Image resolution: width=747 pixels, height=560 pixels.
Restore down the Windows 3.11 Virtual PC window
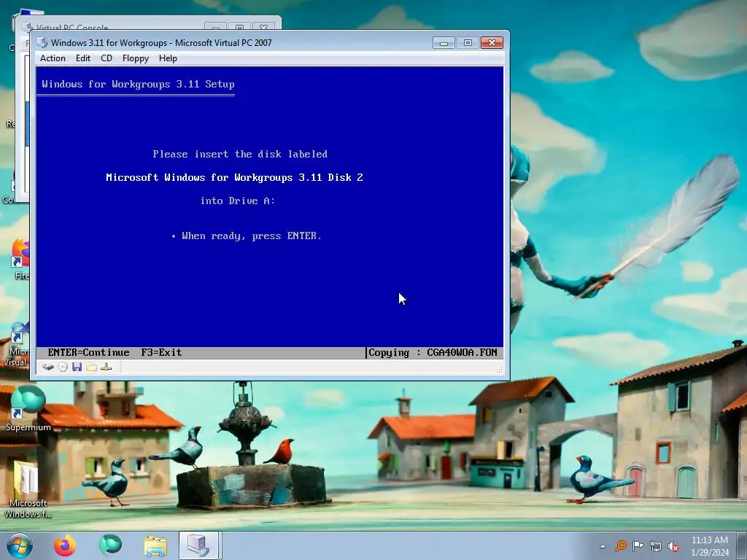[468, 43]
